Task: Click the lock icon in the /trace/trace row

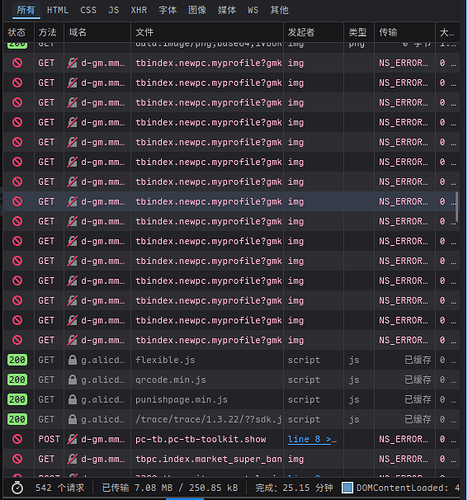Action: [x=72, y=419]
